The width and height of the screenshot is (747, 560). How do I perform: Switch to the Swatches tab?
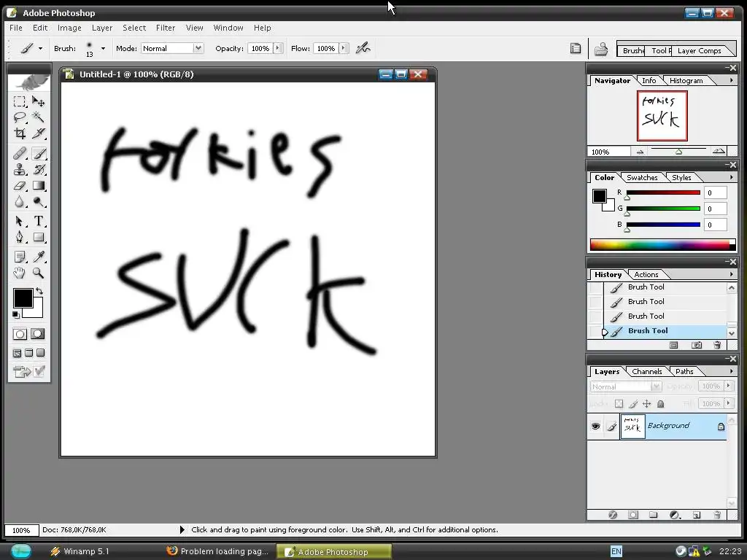(642, 177)
